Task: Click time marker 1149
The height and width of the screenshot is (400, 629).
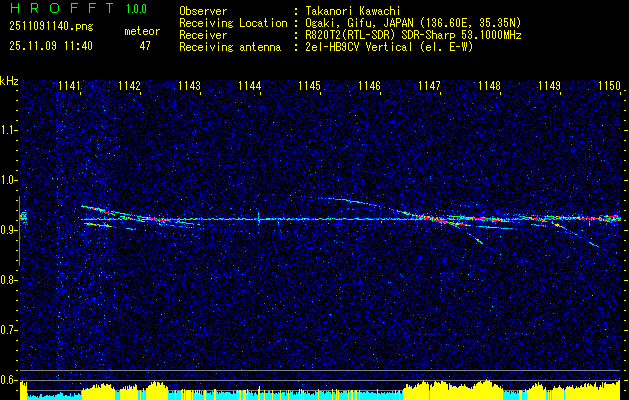Action: [550, 86]
